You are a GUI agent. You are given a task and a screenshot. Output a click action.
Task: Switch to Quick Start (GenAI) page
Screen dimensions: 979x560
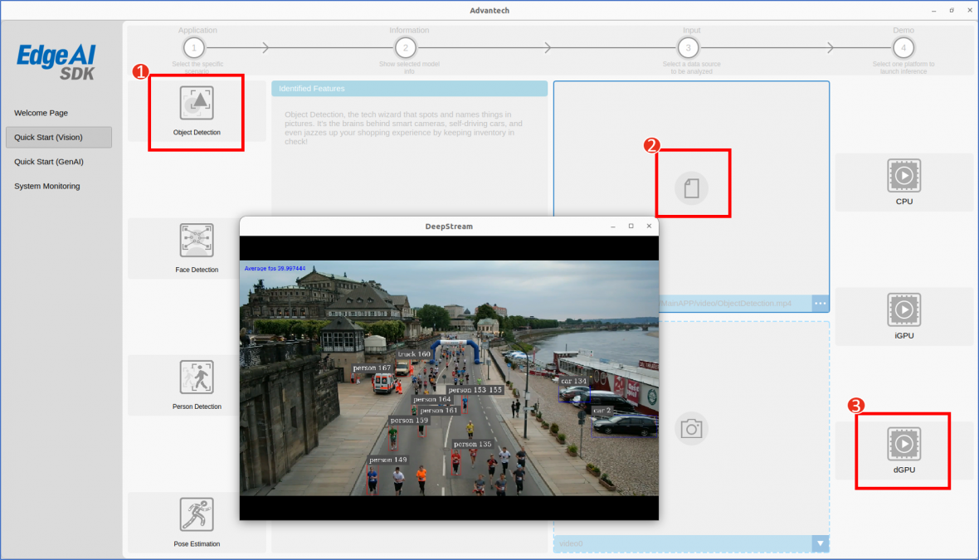(49, 162)
